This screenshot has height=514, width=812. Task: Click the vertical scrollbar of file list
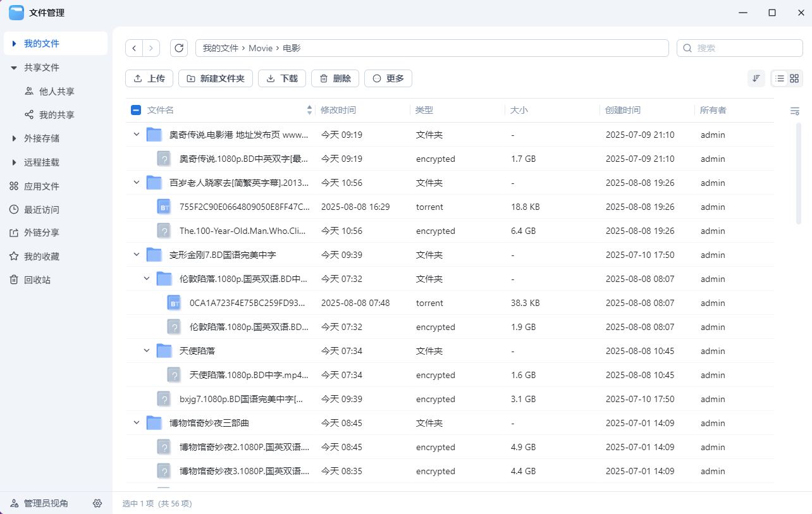coord(799,173)
